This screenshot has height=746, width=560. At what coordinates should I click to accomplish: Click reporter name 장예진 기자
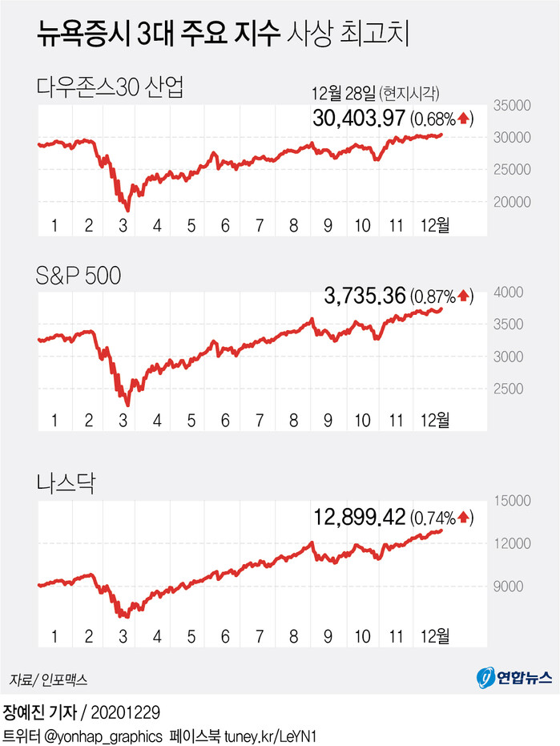click(x=43, y=712)
